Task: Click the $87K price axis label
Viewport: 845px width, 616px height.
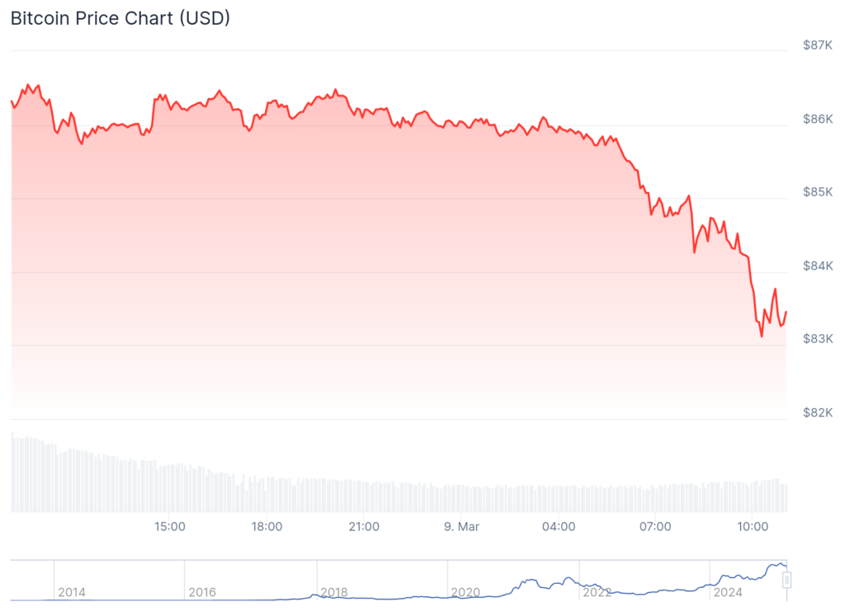Action: click(x=817, y=45)
